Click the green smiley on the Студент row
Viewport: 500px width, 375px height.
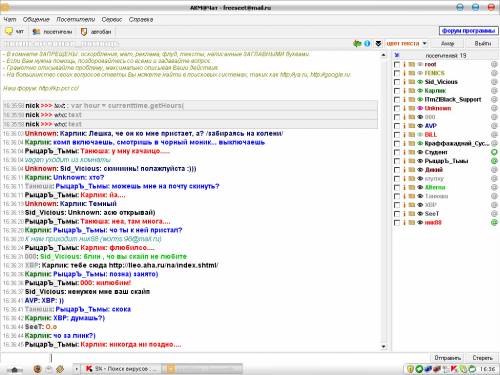point(494,152)
